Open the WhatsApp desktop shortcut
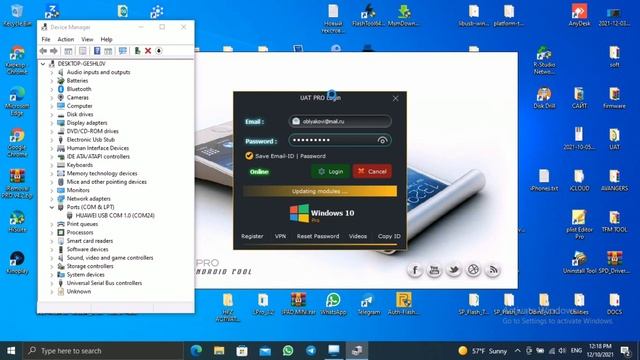 click(x=333, y=304)
